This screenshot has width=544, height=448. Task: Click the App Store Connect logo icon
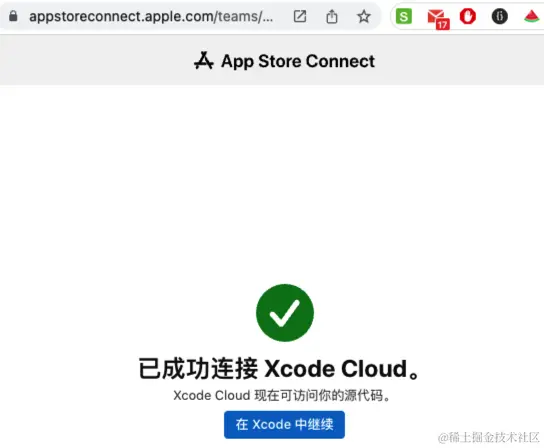204,61
